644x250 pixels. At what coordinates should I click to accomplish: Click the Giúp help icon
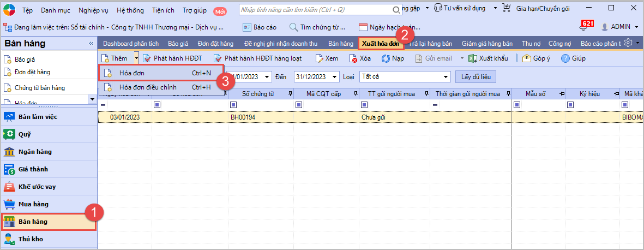click(x=566, y=58)
